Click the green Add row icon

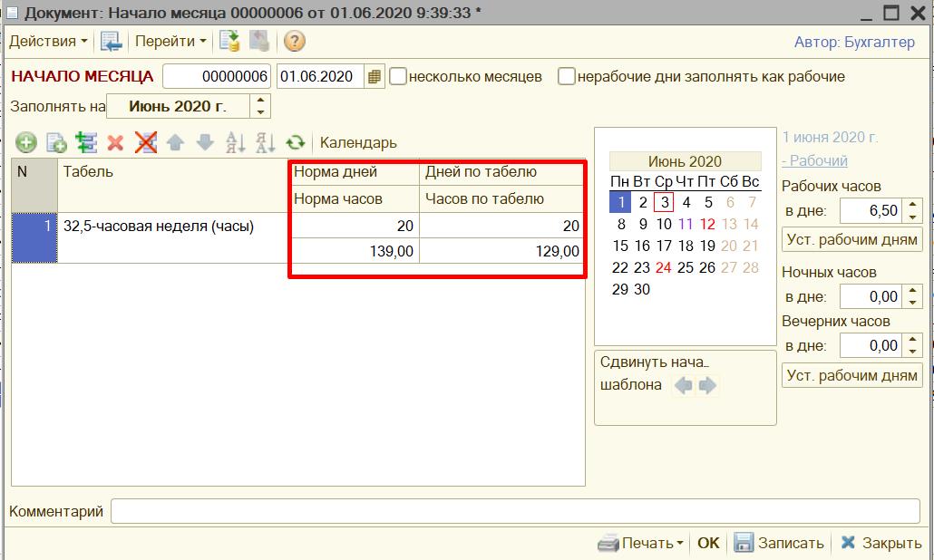tap(26, 142)
